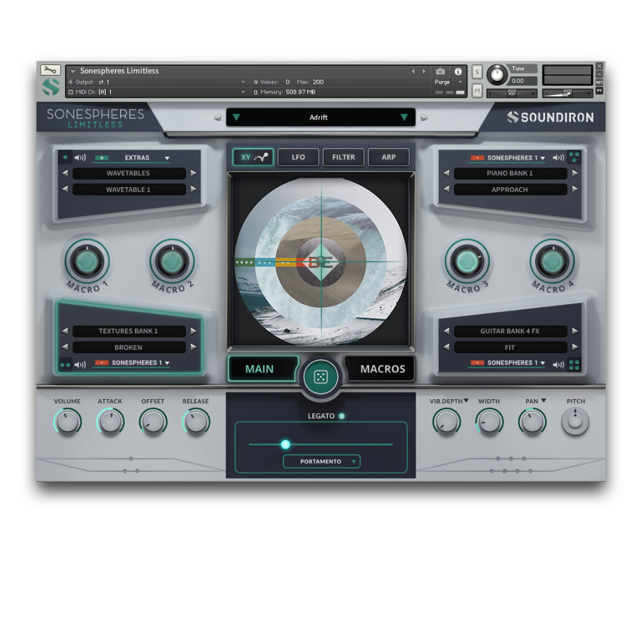This screenshot has height=644, width=644.
Task: Select next sound after WAVETABLE 1
Action: coord(193,189)
